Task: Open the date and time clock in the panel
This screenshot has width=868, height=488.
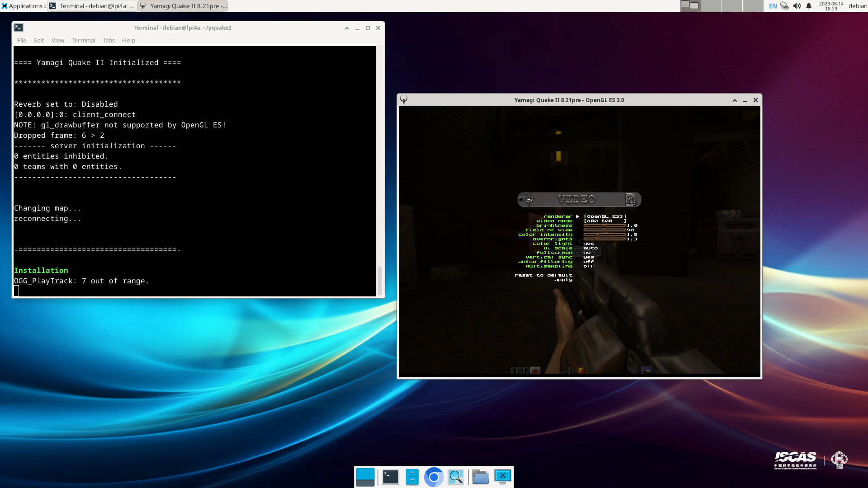Action: 831,6
